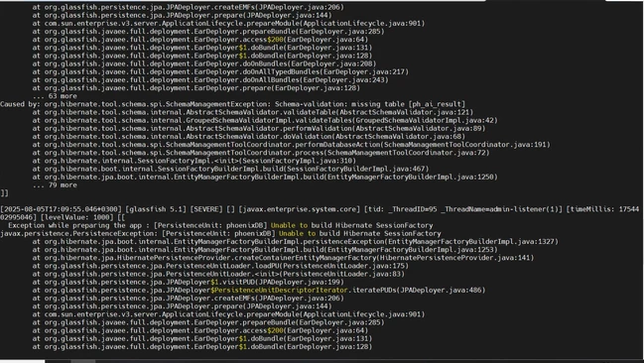Click the [SEVERE] log level tag
Image resolution: width=644 pixels, height=363 pixels.
pos(206,209)
